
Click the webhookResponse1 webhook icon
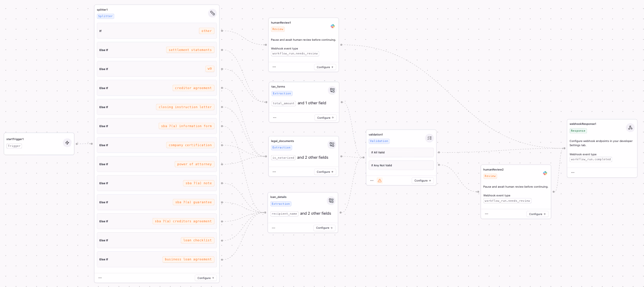tap(630, 128)
